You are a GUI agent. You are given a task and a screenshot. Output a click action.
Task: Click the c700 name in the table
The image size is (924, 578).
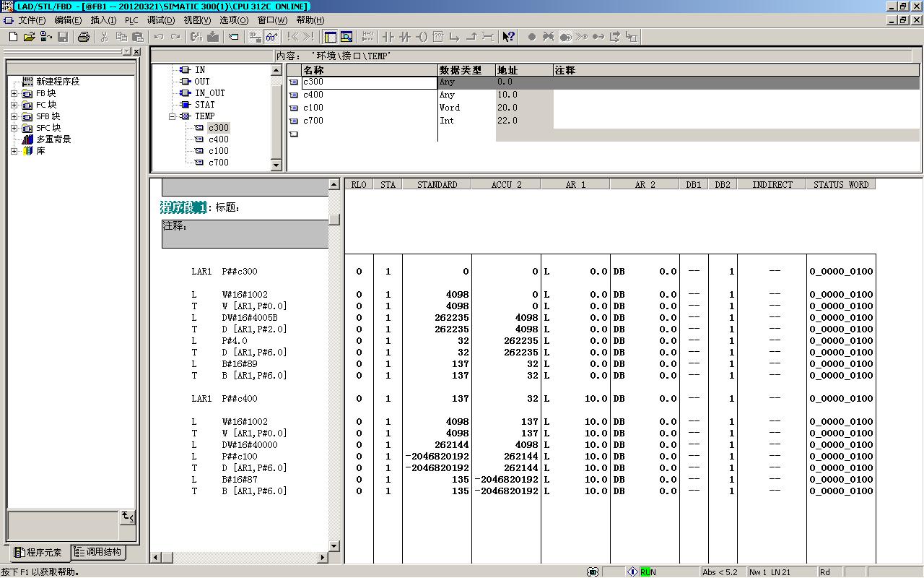[x=313, y=121]
